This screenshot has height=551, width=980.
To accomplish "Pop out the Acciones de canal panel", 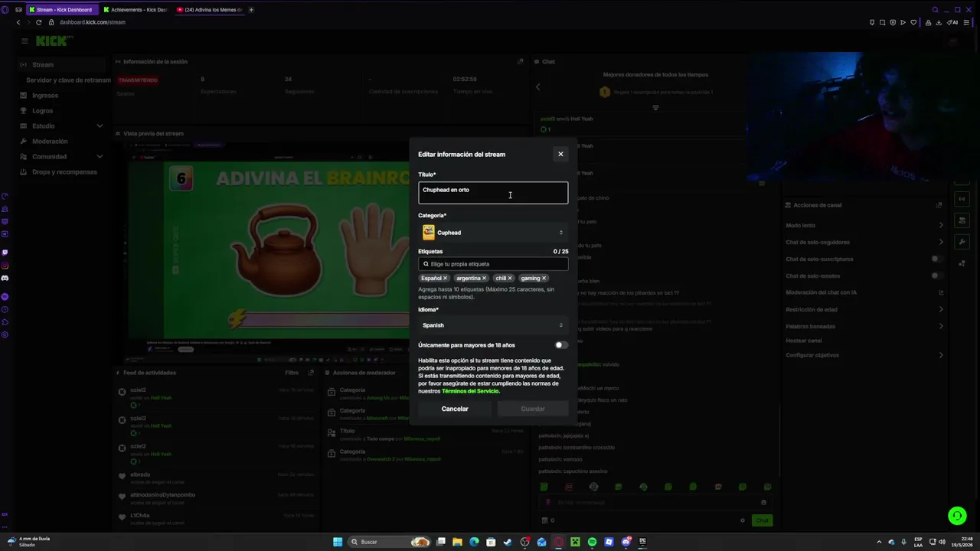I will pyautogui.click(x=939, y=205).
